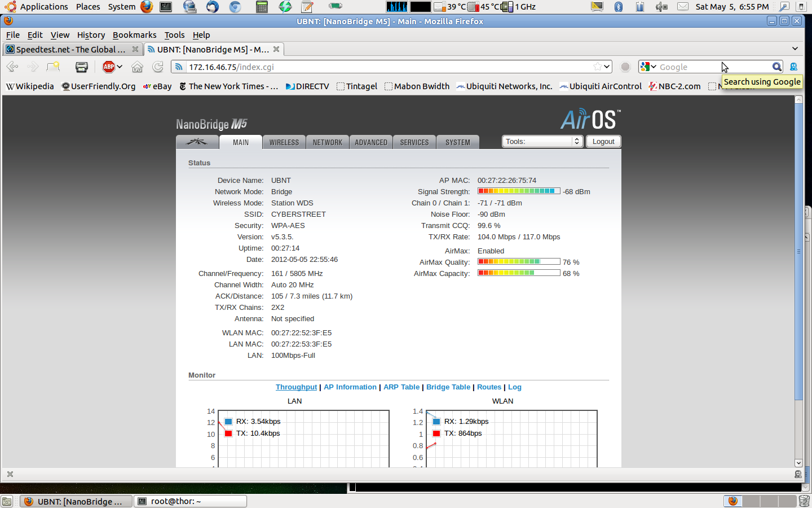Open the Ubiquiti logo tab in AirOS
This screenshot has height=508, width=812.
(x=197, y=142)
